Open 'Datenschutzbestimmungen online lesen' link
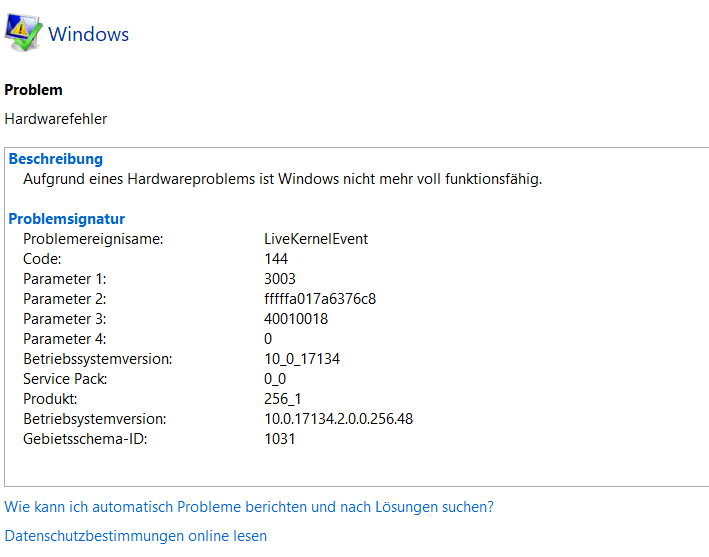The height and width of the screenshot is (557, 709). [136, 536]
